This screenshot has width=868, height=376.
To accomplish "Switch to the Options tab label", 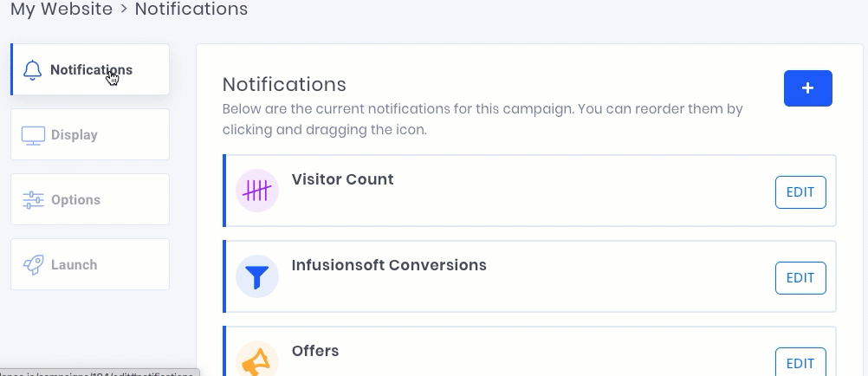I will pos(76,200).
